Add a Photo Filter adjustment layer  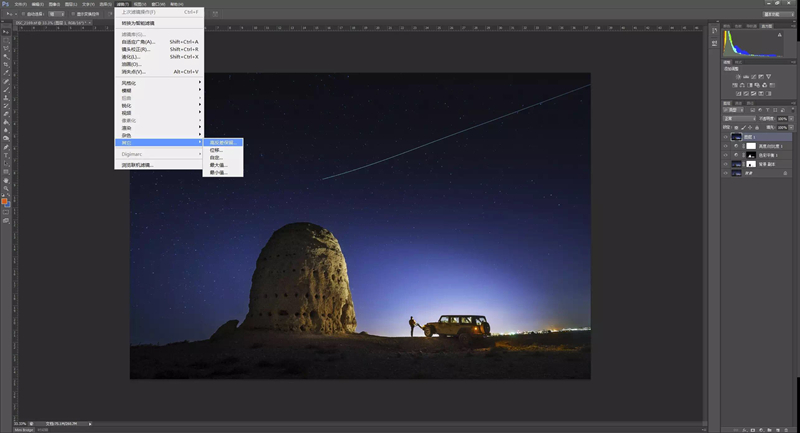(x=757, y=85)
